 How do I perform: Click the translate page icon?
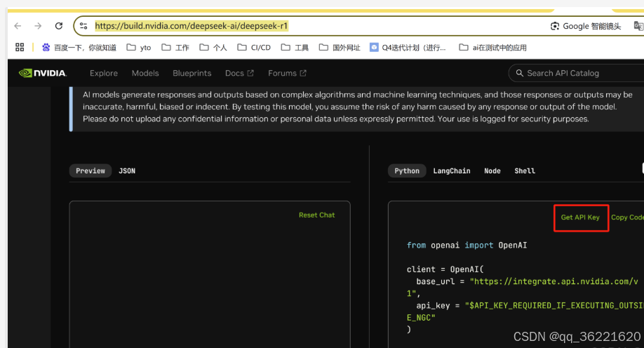coord(638,26)
